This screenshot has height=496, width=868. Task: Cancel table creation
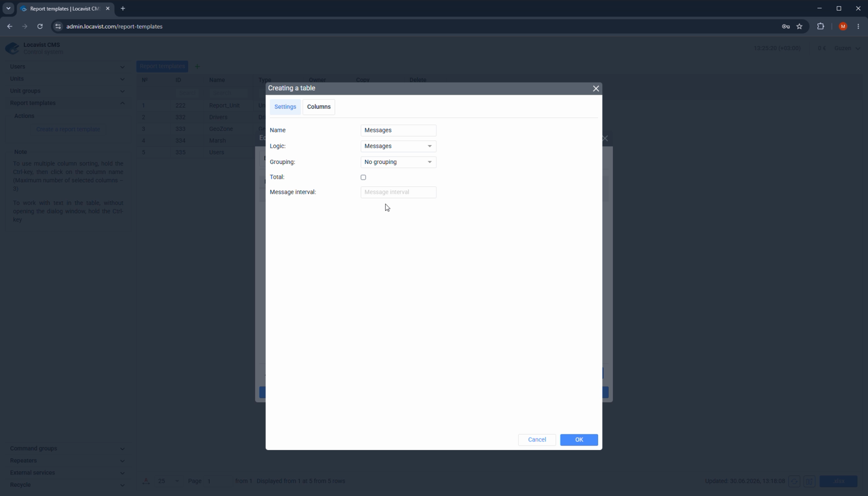(x=537, y=440)
